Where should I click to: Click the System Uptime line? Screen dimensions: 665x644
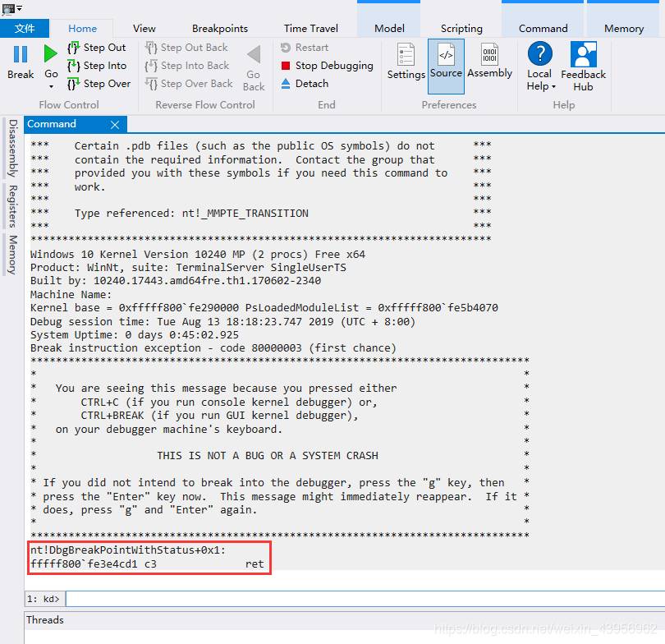click(x=135, y=334)
